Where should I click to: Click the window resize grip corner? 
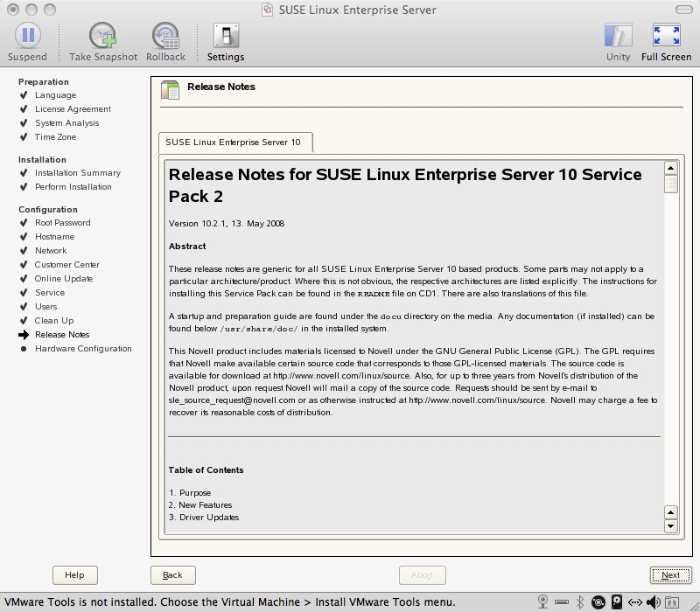tap(694, 606)
